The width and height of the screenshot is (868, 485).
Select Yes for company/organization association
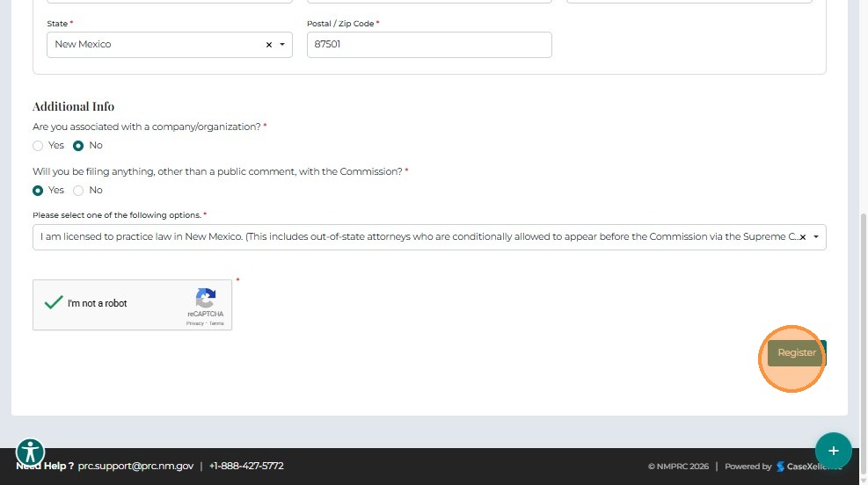pyautogui.click(x=38, y=146)
